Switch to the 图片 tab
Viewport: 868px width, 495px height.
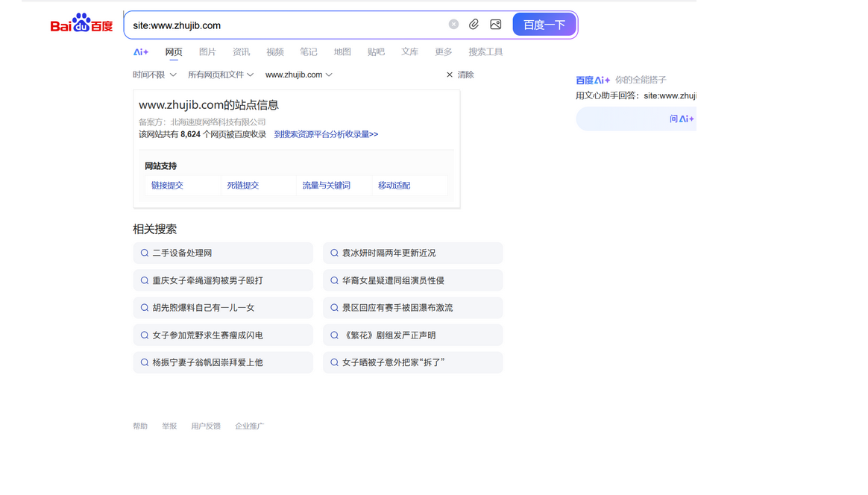(207, 51)
